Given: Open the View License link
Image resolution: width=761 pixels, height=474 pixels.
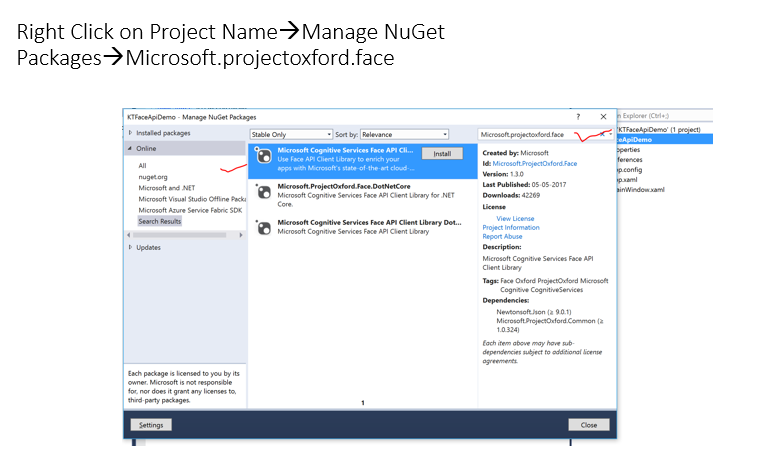Looking at the screenshot, I should tap(515, 218).
